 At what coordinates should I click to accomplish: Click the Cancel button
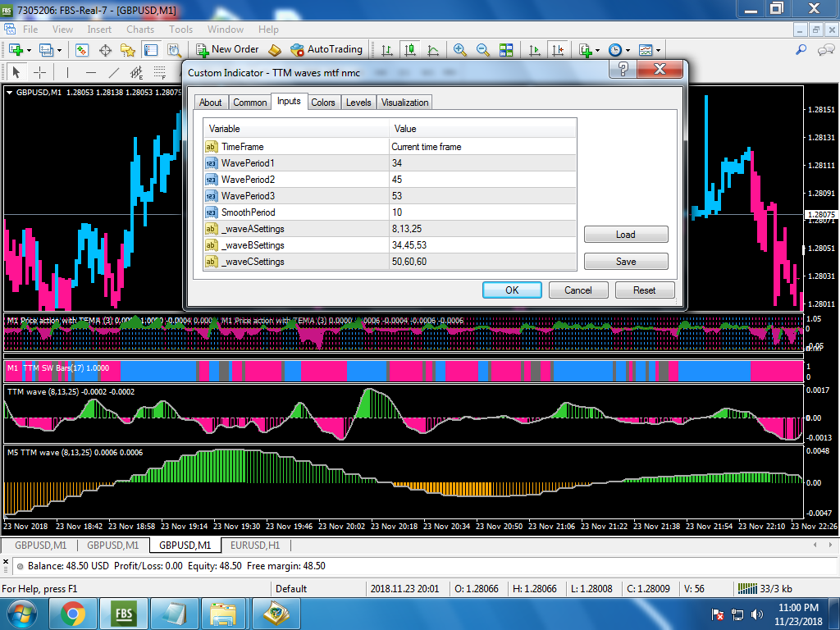pyautogui.click(x=578, y=290)
